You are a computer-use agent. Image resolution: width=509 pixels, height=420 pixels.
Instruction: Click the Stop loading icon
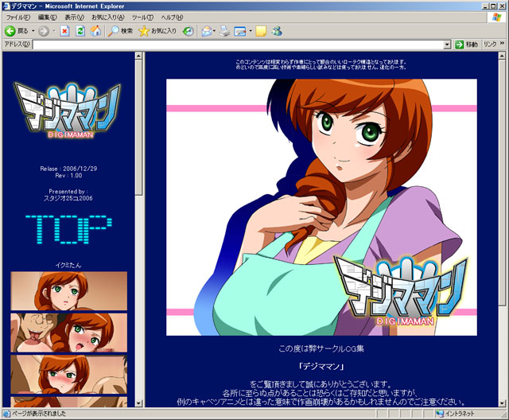(x=64, y=31)
